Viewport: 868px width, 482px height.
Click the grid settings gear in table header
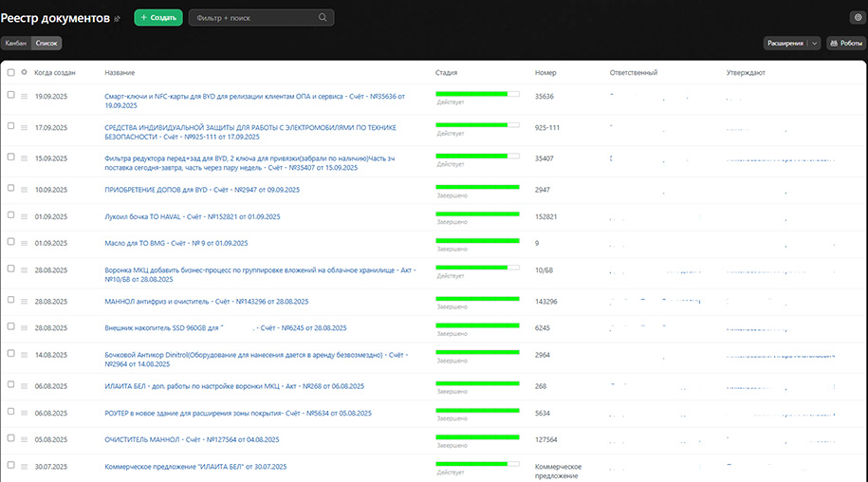click(x=24, y=72)
